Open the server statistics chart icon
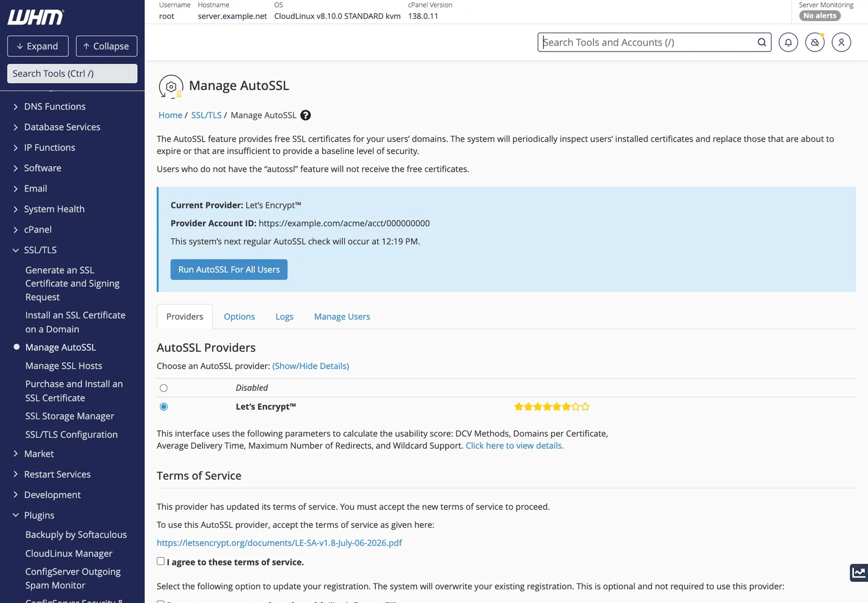This screenshot has height=603, width=868. click(x=859, y=573)
